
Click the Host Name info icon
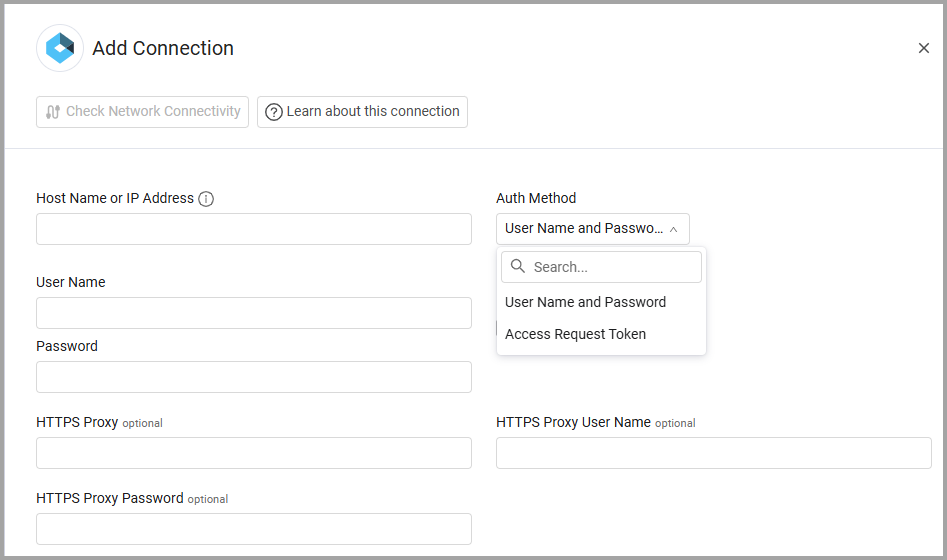[206, 199]
